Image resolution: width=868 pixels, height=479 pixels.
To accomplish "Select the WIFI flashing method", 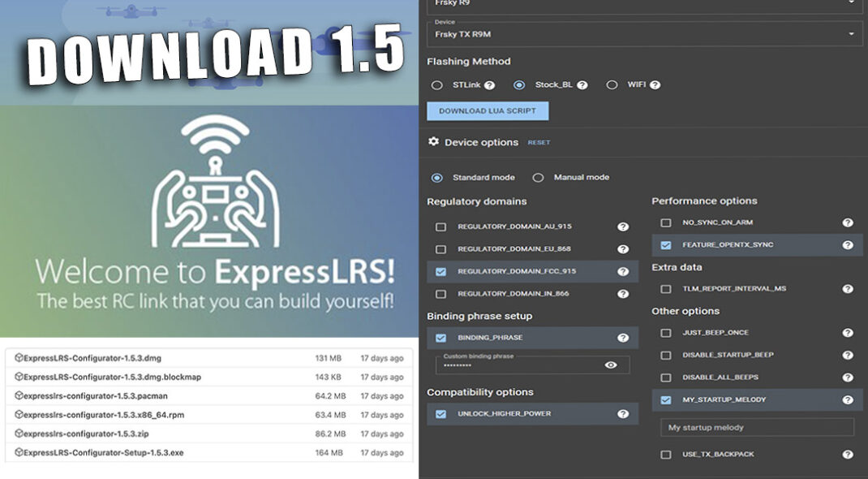I will click(x=612, y=85).
